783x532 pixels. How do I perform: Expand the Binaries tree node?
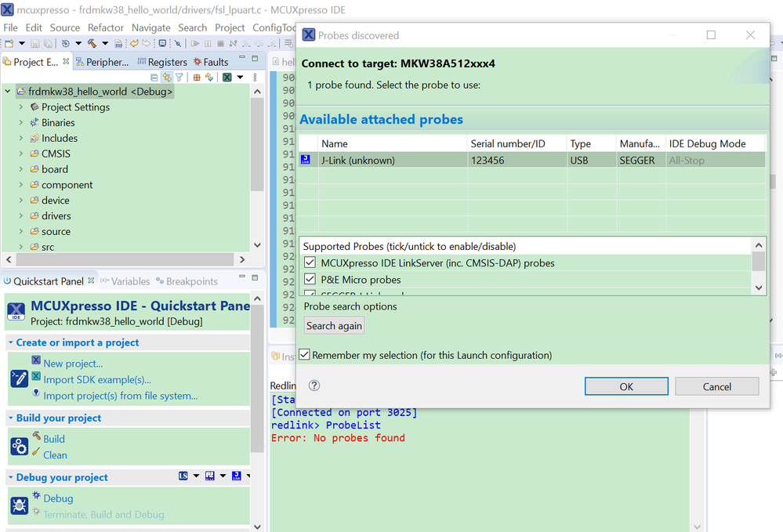click(21, 122)
